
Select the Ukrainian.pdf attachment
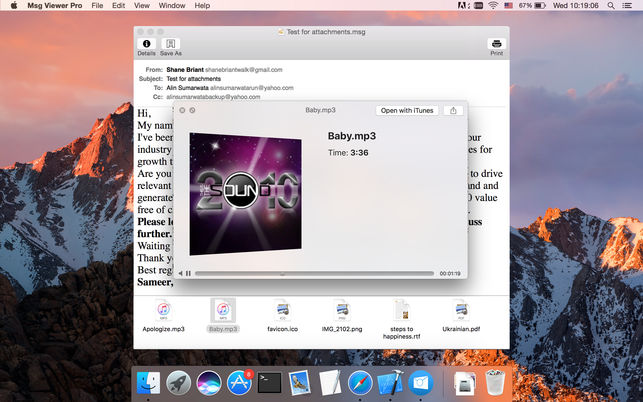(460, 311)
